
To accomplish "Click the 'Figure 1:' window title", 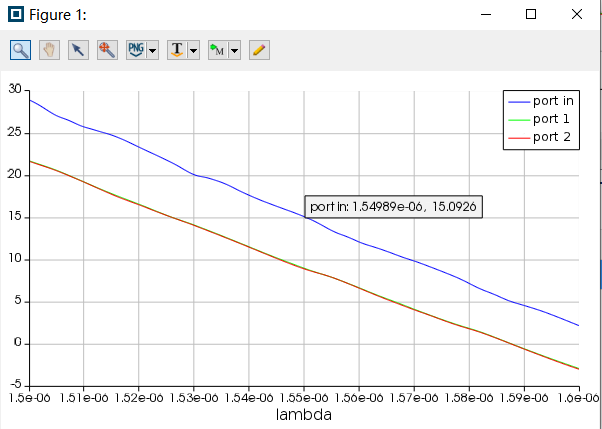I will click(58, 15).
